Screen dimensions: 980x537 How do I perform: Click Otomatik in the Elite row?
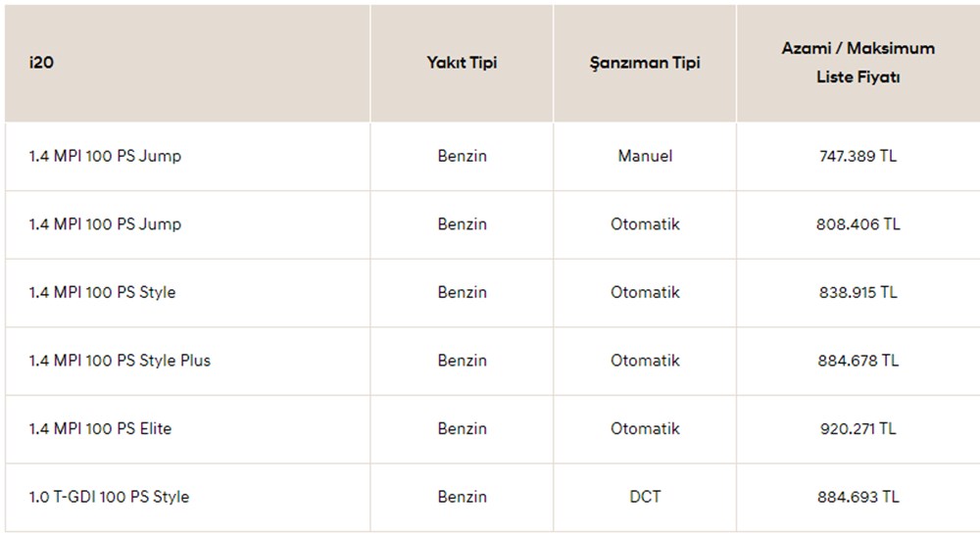[645, 428]
